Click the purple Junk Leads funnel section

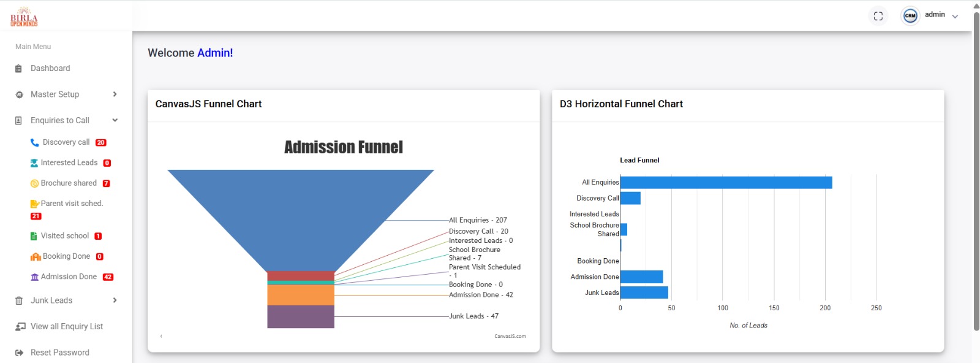pos(301,316)
